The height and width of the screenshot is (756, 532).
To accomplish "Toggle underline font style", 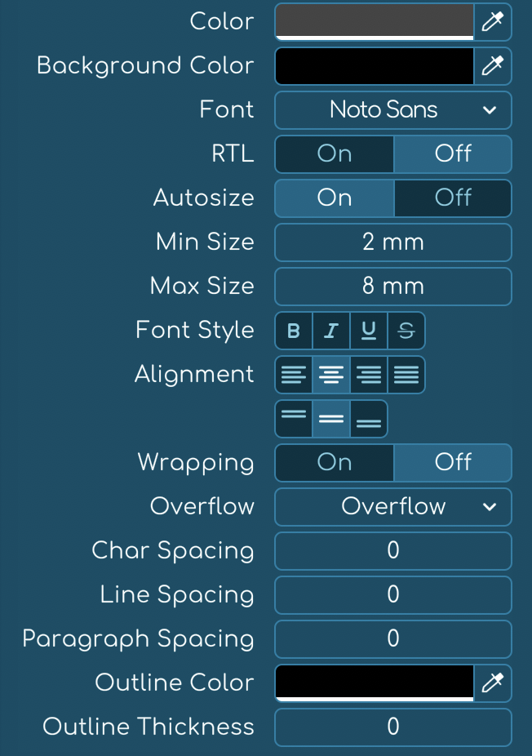I will (x=369, y=331).
